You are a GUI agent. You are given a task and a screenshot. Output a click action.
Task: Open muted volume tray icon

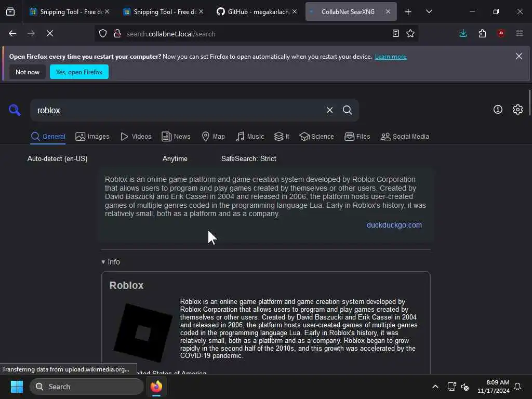tap(465, 387)
